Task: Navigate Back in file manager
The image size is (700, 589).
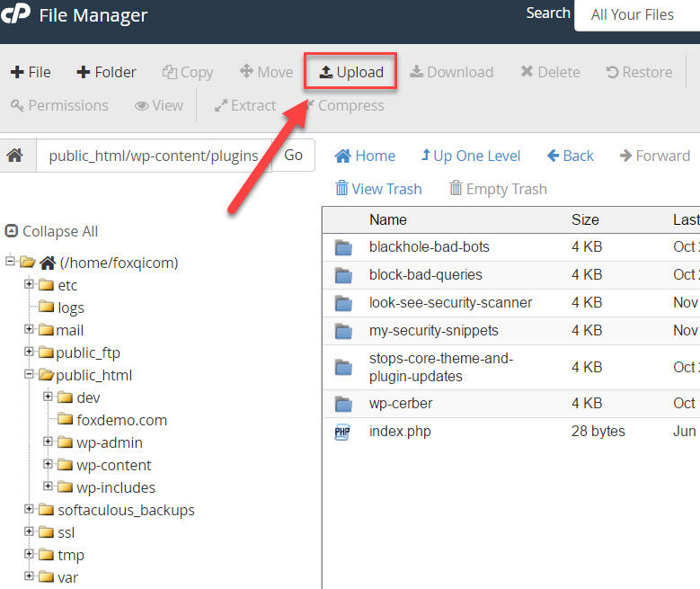Action: (x=571, y=156)
